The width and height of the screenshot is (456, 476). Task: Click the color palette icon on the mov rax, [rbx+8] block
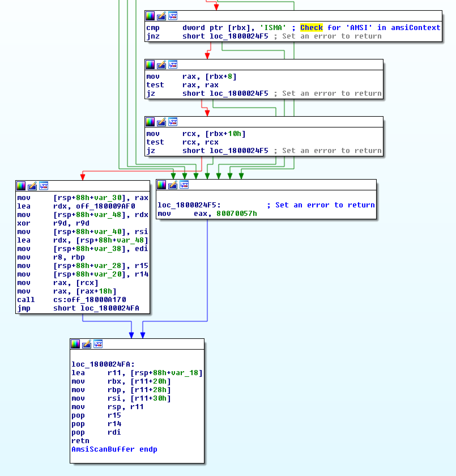pos(150,65)
